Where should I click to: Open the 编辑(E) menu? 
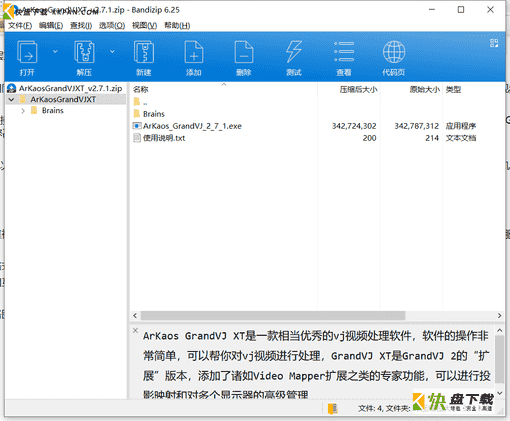click(x=51, y=25)
